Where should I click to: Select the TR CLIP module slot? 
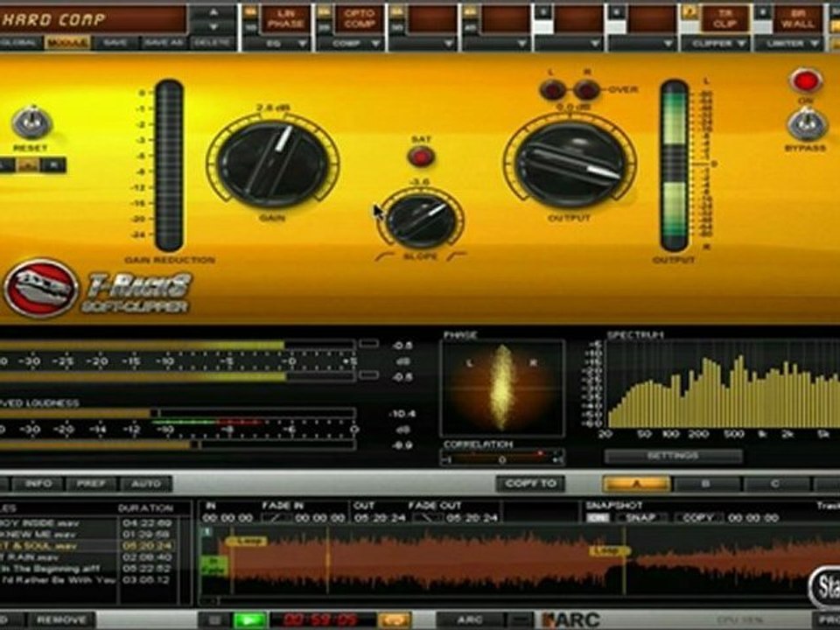(724, 19)
